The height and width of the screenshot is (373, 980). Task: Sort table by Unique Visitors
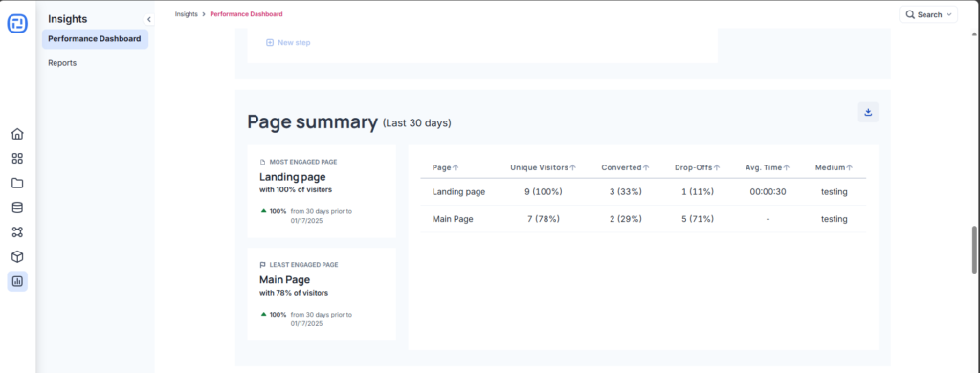coord(572,167)
